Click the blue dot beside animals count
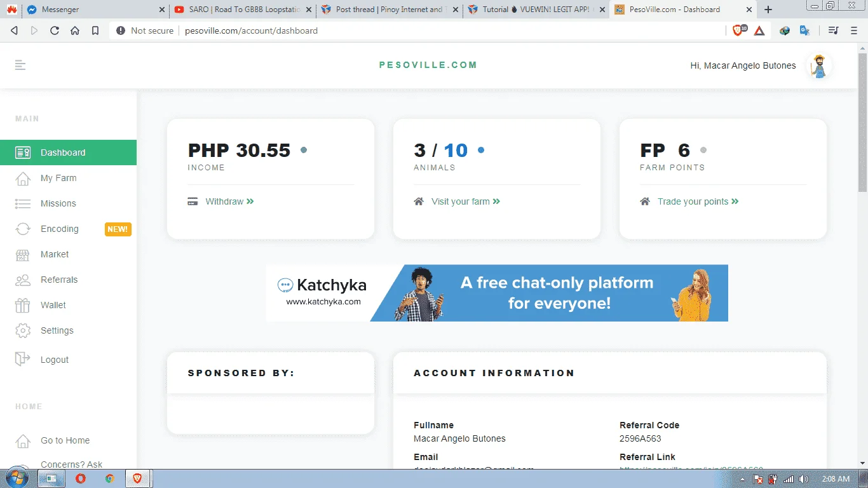 [481, 150]
